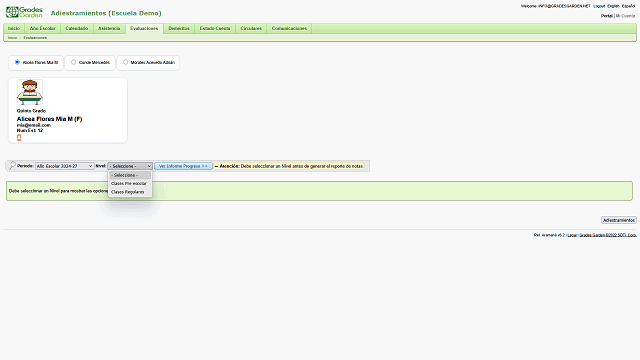
Task: Click the Quinto Grado label
Action: click(x=31, y=111)
